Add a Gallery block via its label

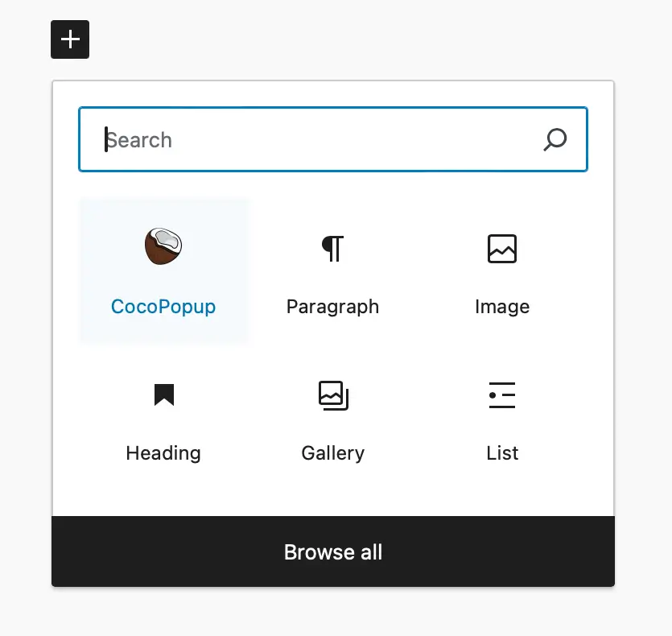coord(332,453)
